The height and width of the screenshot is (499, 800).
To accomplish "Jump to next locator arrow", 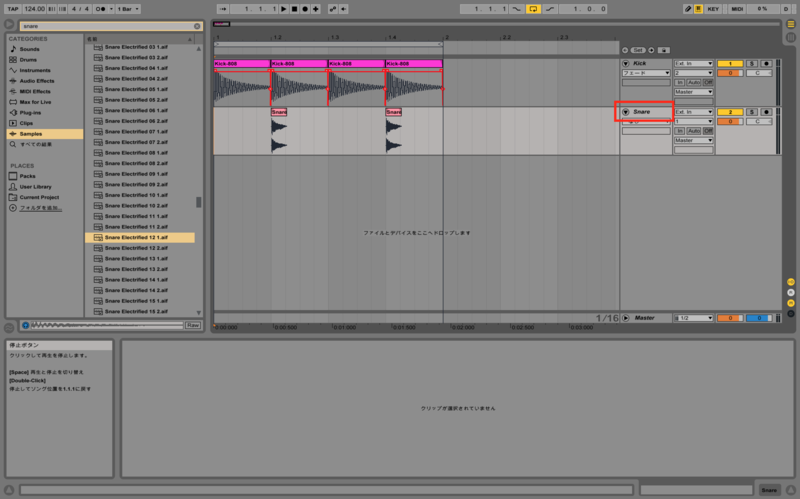I will click(651, 50).
